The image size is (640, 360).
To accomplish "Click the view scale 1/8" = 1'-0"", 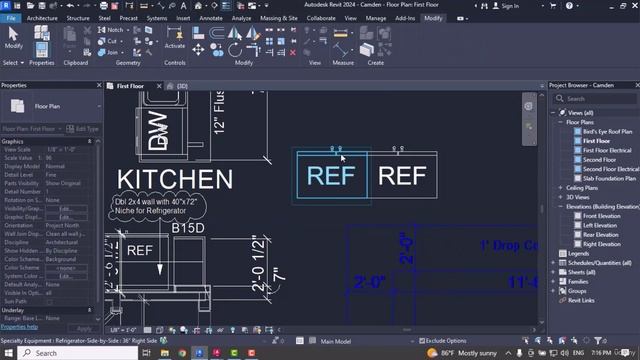I will (x=123, y=330).
